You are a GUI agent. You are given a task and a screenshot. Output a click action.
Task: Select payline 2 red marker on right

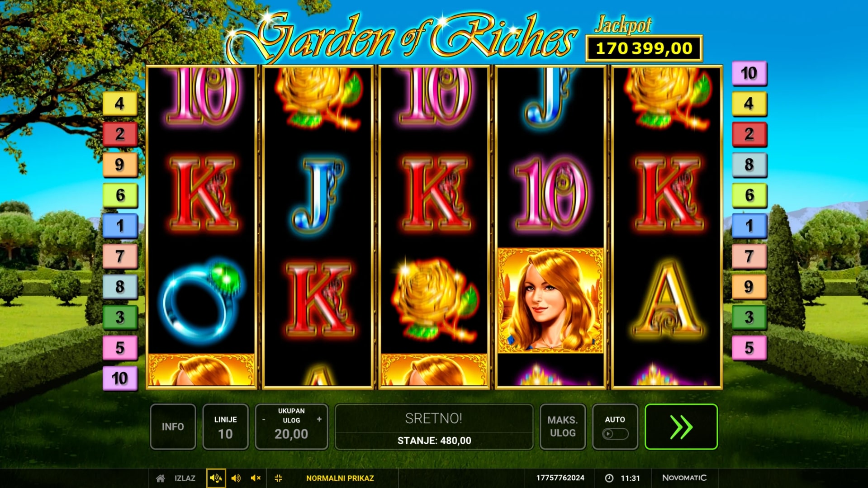(x=749, y=134)
